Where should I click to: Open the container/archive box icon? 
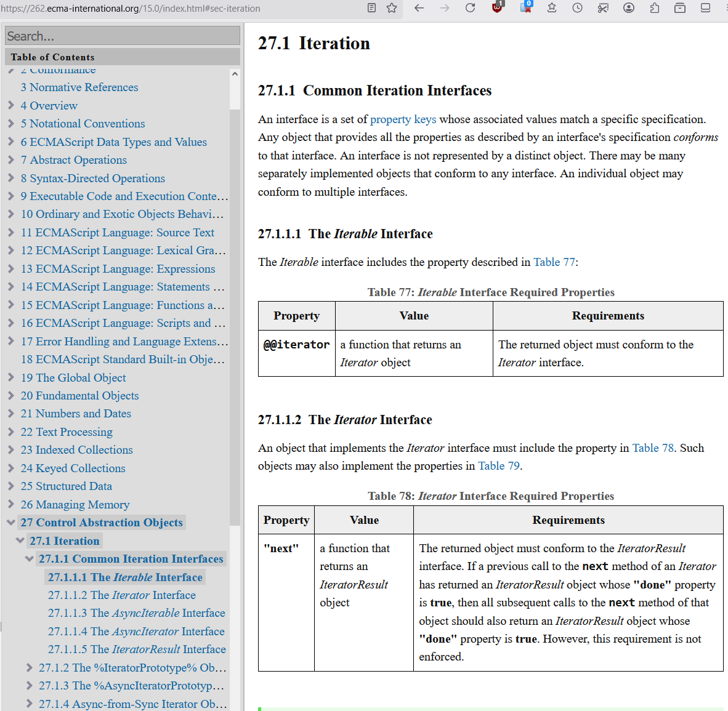[x=680, y=8]
